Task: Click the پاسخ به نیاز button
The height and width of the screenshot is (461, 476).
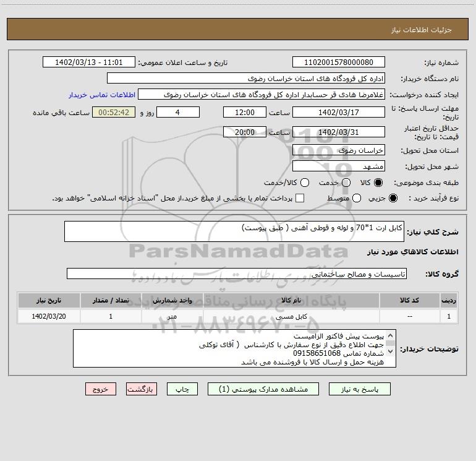Action: point(359,389)
